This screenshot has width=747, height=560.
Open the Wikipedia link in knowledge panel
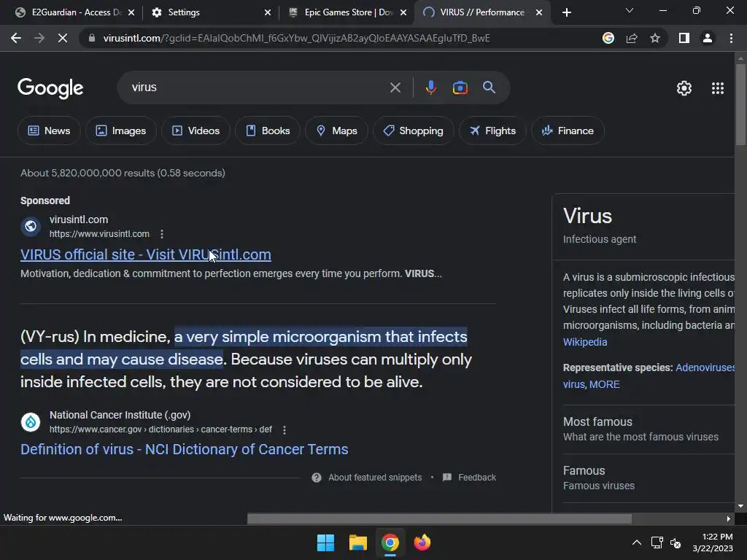(585, 342)
